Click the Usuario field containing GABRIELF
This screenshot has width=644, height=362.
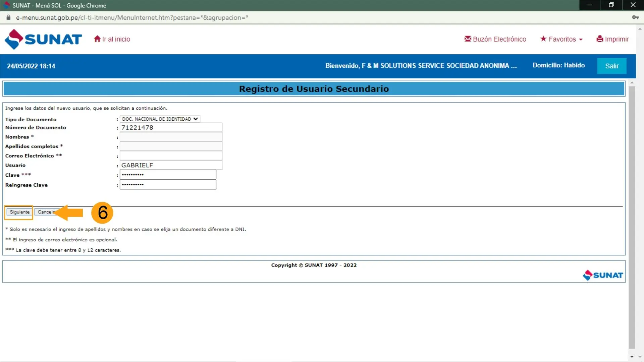pyautogui.click(x=171, y=165)
